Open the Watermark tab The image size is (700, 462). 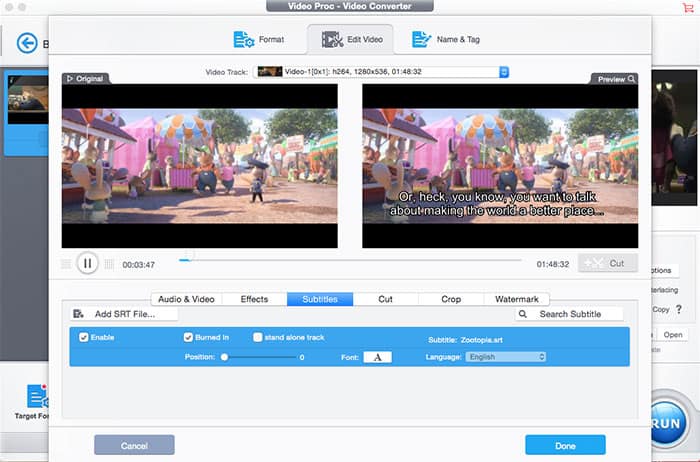coord(517,299)
